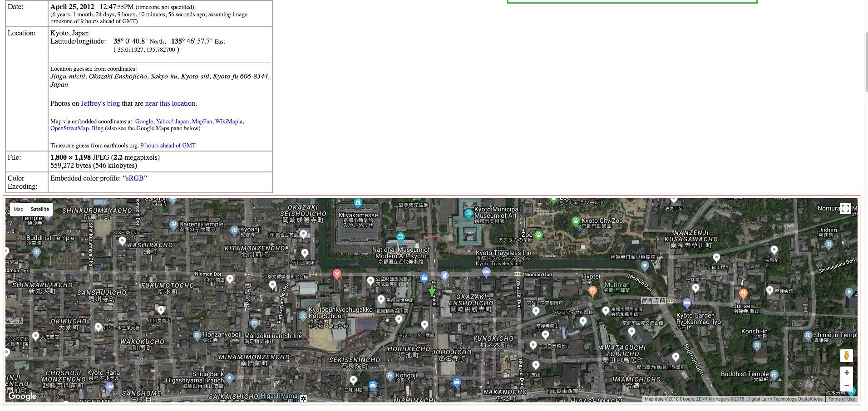This screenshot has width=868, height=411.
Task: Select the Satellite map view
Action: coord(40,209)
